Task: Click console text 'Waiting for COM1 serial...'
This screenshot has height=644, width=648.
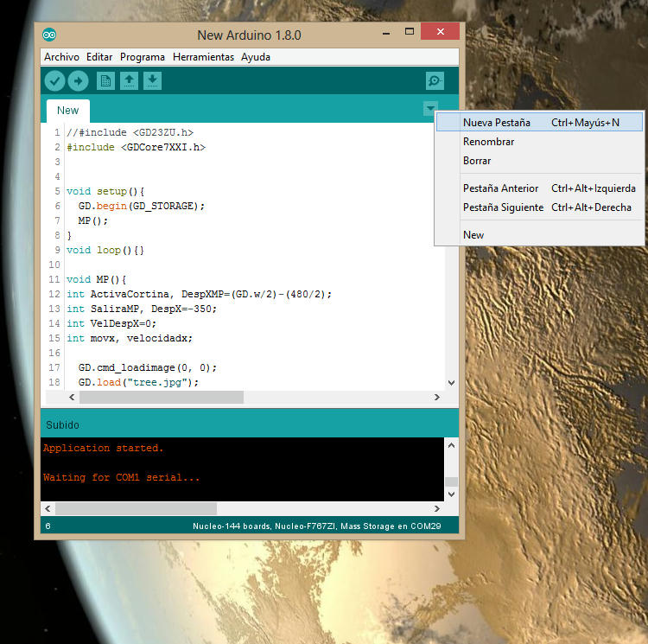Action: click(x=122, y=477)
